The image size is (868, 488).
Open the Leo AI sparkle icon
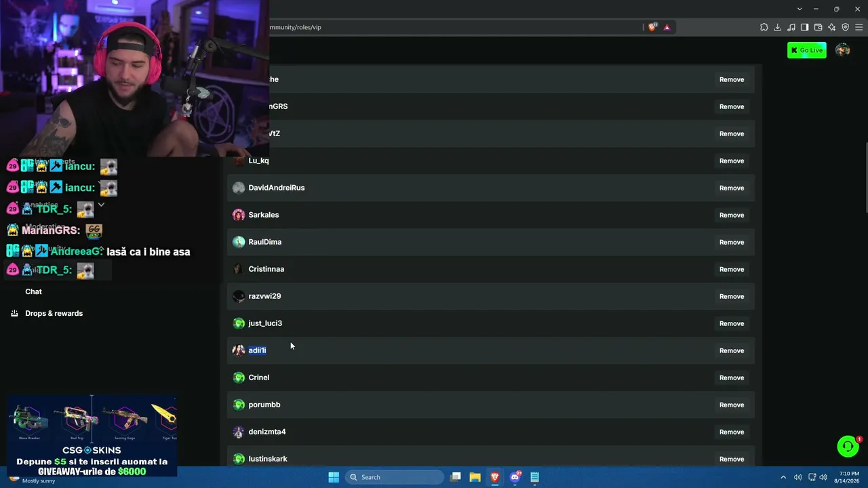tap(832, 27)
